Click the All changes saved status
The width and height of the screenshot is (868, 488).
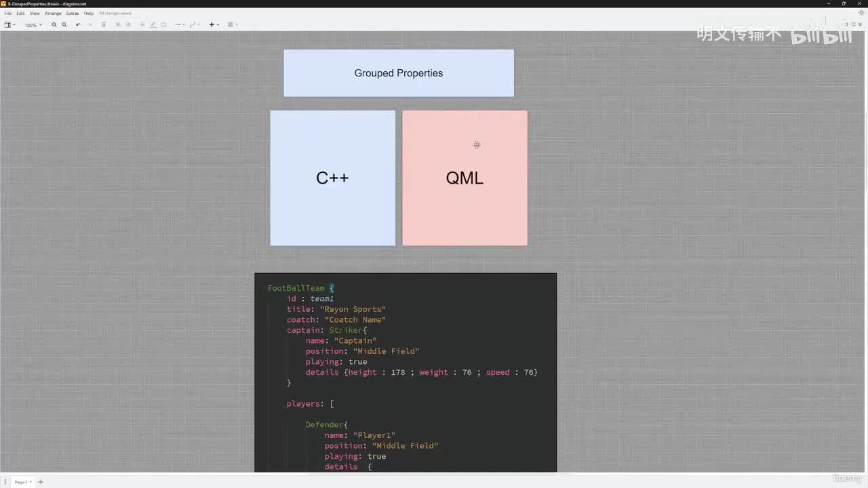[x=115, y=14]
